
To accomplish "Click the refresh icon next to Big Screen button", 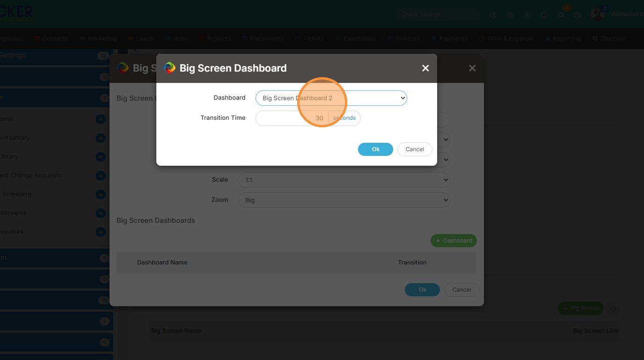I will (x=613, y=309).
